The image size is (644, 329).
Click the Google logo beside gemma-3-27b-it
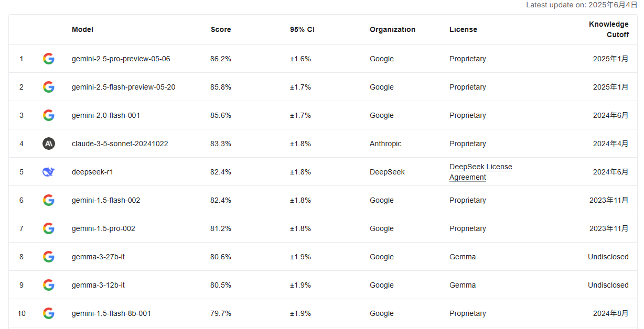click(49, 257)
